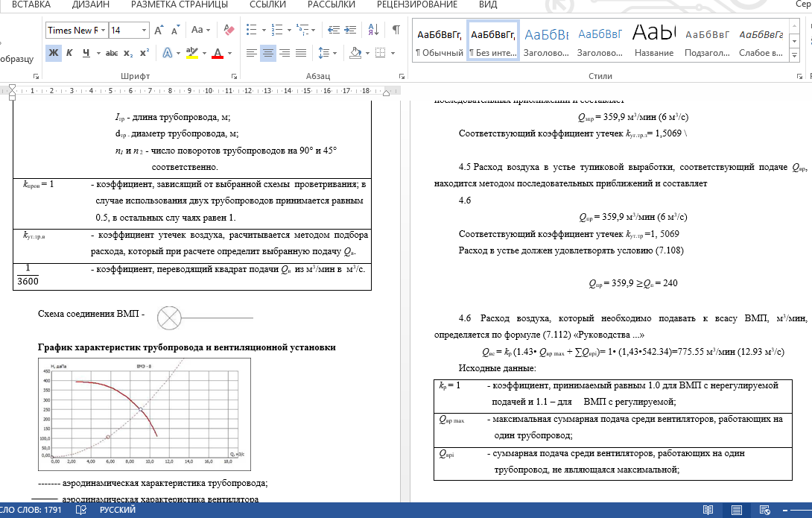Apply table borders icon
The height and width of the screenshot is (518, 812).
coord(381,53)
